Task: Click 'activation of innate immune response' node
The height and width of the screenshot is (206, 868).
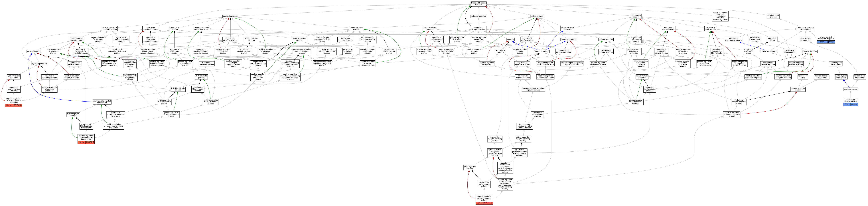Action: tap(537, 115)
